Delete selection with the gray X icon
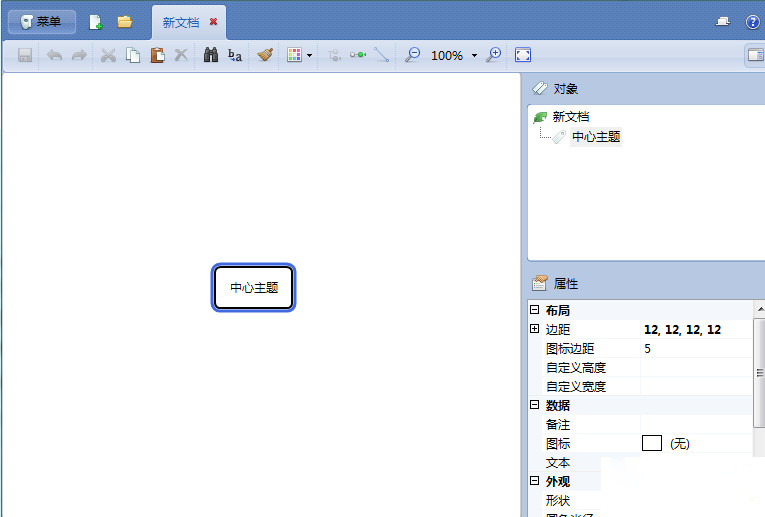 (x=181, y=55)
